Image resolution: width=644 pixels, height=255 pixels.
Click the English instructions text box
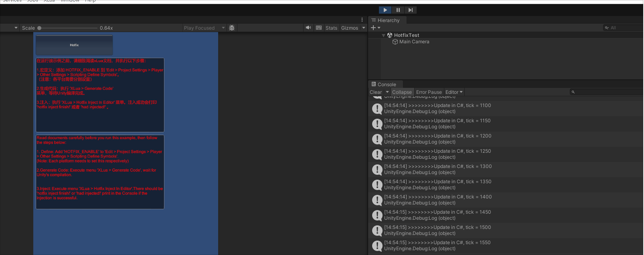click(x=100, y=172)
